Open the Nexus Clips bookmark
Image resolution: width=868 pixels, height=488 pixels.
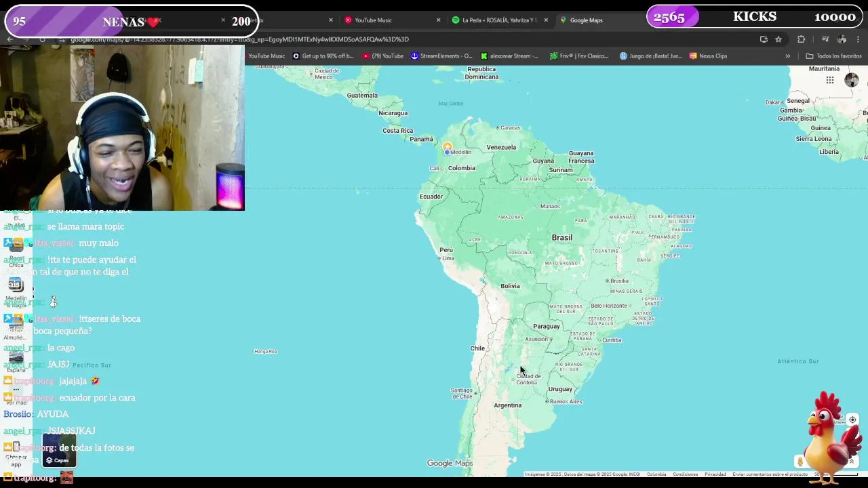point(708,56)
